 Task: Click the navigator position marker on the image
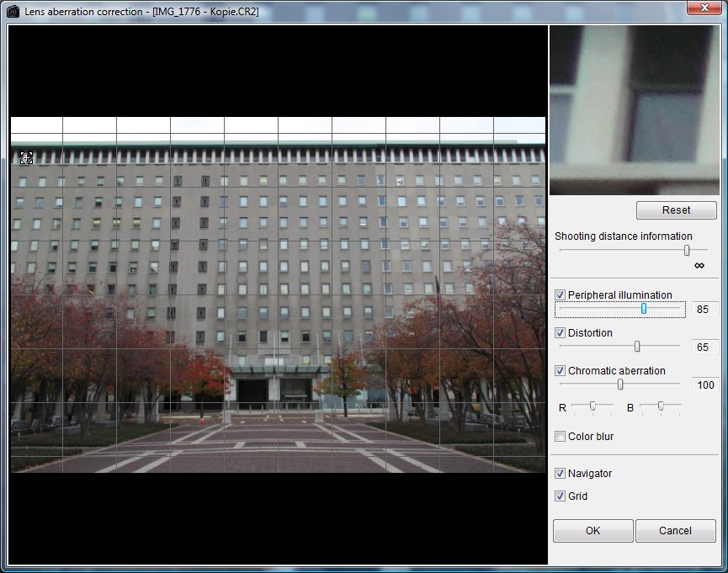pyautogui.click(x=26, y=157)
